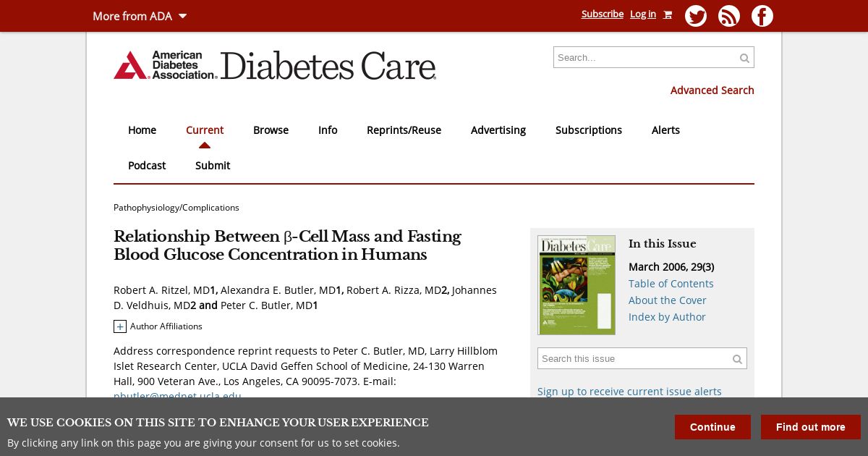Click the Subscribe link
This screenshot has width=868, height=456.
(602, 14)
